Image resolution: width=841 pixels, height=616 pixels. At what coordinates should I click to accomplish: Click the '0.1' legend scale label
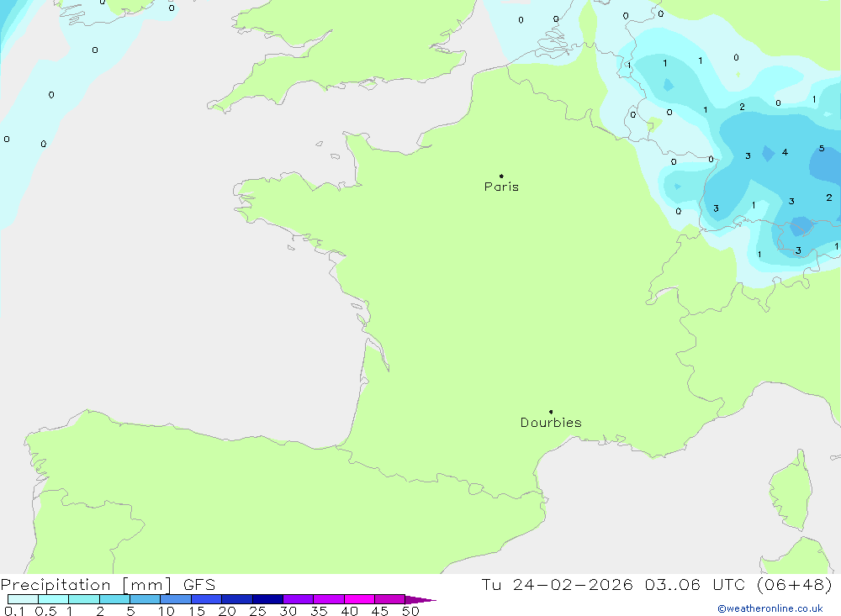[x=14, y=611]
